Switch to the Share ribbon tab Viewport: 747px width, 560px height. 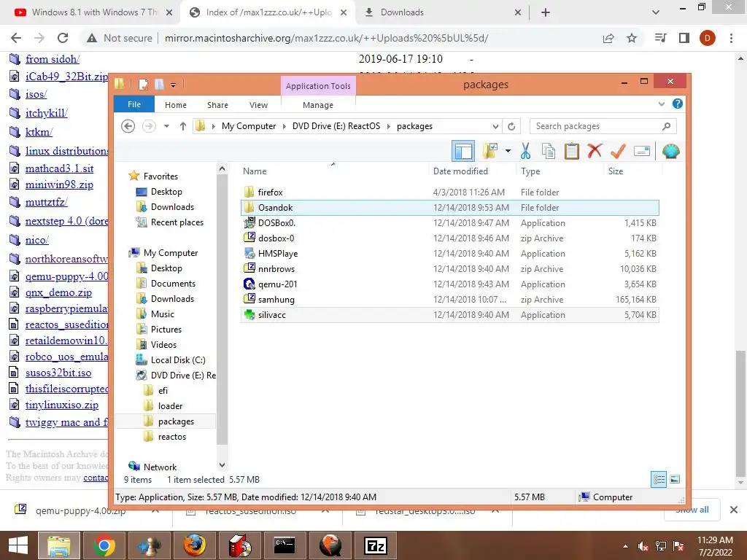[217, 105]
